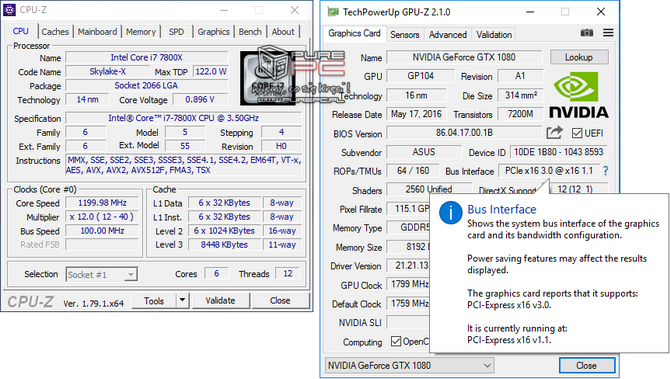Screen dimensions: 670x379
Task: Open the About tab in CPU-Z
Action: click(283, 32)
